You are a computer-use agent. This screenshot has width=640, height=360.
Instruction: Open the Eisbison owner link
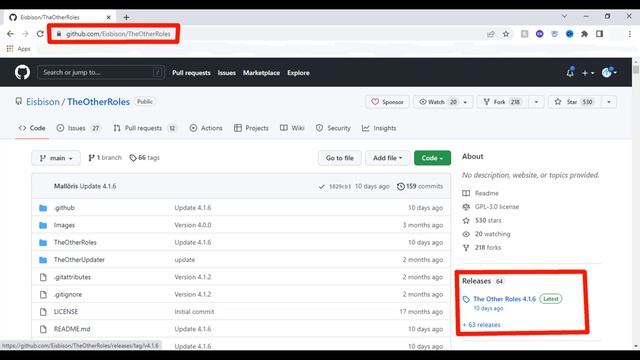click(x=43, y=102)
